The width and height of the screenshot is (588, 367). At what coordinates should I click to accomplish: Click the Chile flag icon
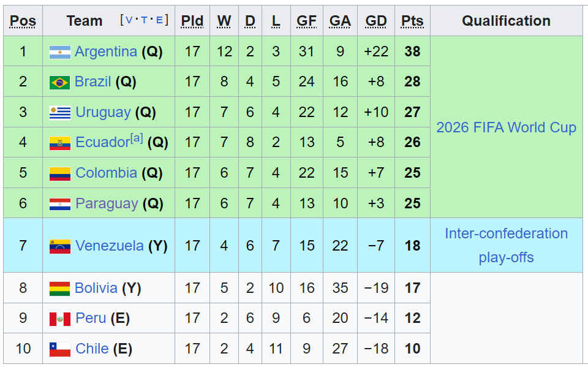(60, 349)
